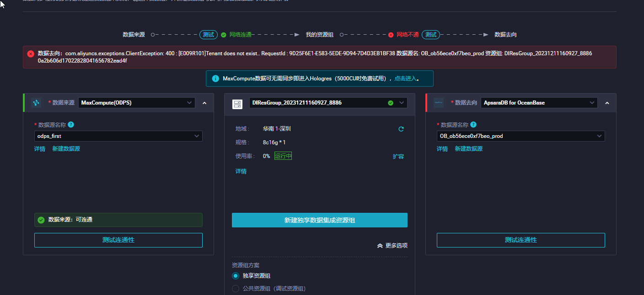Collapse the 数据来源 panel

204,103
